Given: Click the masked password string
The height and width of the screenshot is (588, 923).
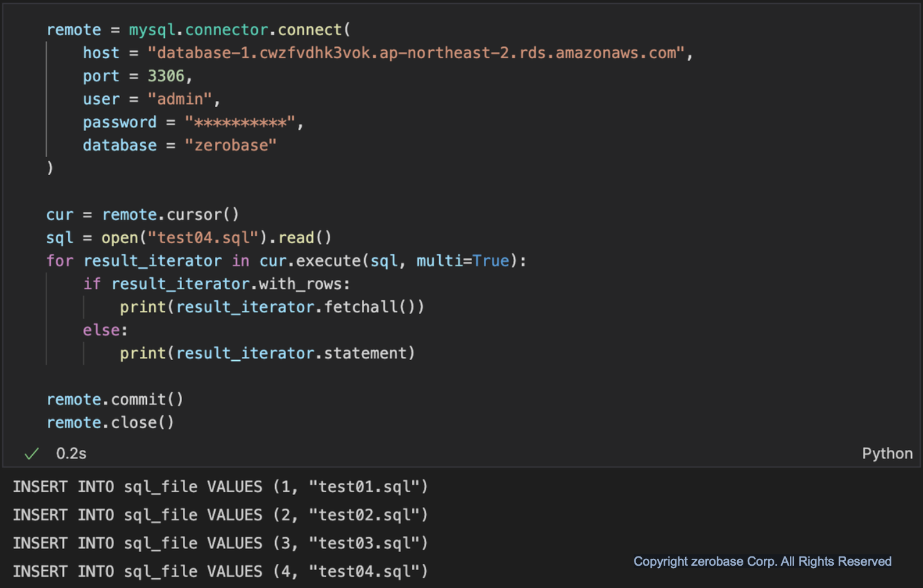Looking at the screenshot, I should click(239, 123).
